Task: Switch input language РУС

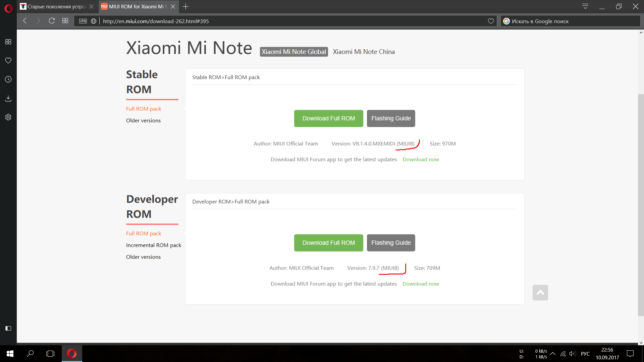Action: tap(585, 354)
